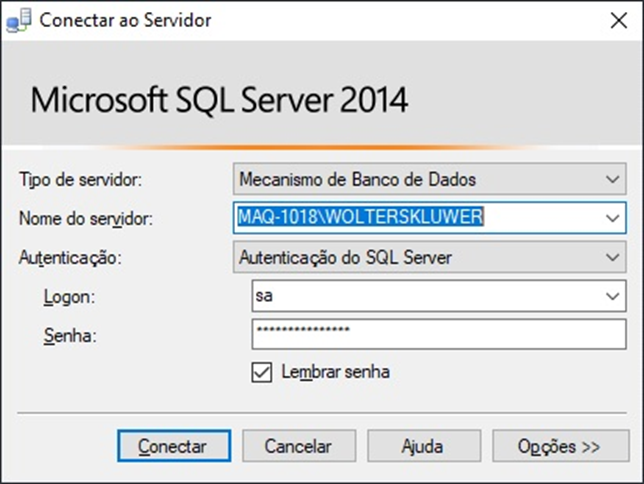This screenshot has width=644, height=484.
Task: Click the Nome do servidor label
Action: coord(86,219)
